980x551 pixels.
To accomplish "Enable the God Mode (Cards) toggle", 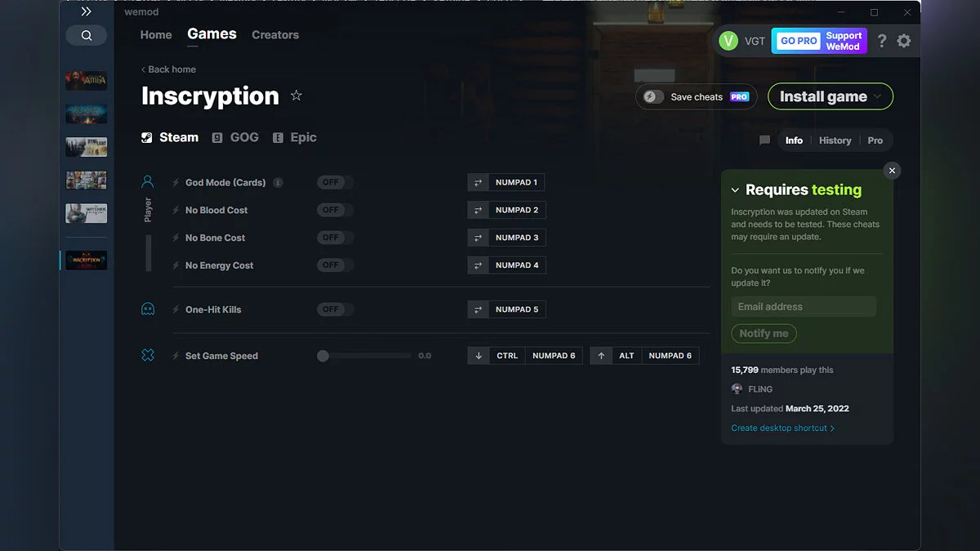I will [x=334, y=182].
